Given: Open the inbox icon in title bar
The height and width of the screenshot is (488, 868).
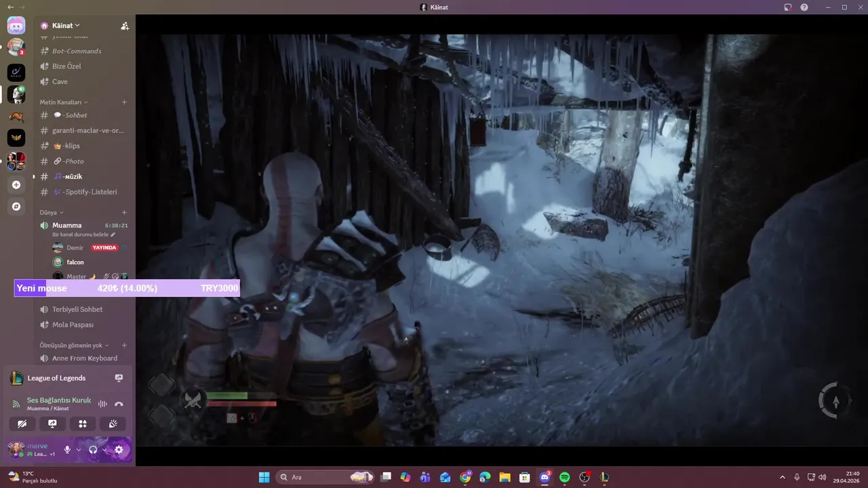Looking at the screenshot, I should click(788, 7).
